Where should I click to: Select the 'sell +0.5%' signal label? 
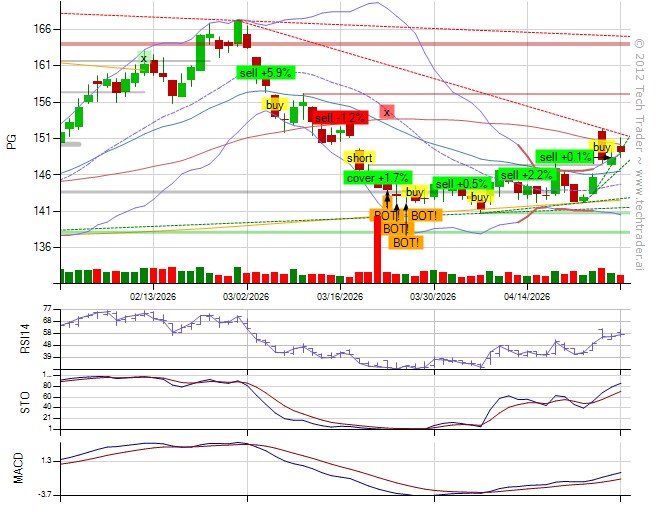tap(461, 184)
